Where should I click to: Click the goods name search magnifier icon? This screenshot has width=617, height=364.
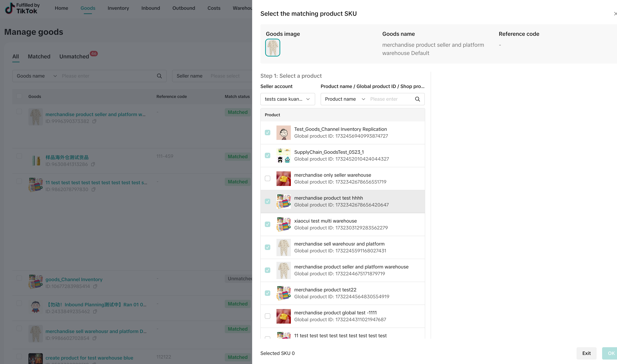click(159, 76)
